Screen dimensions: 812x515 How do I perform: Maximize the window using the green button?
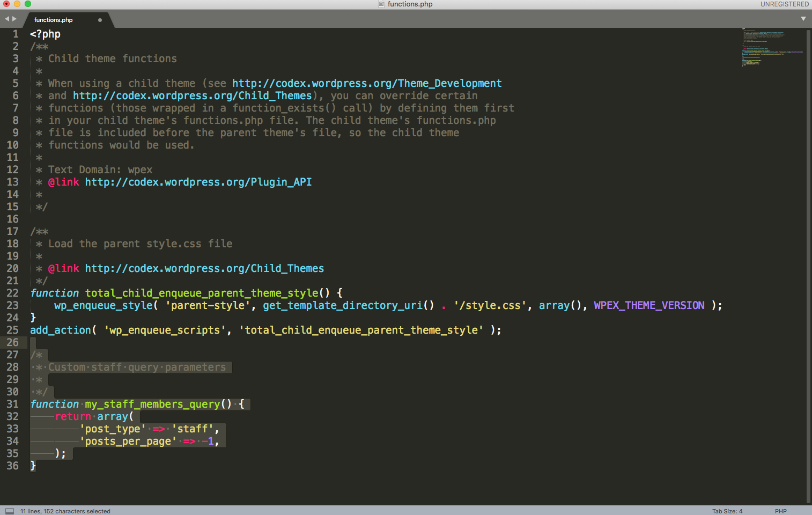pos(28,4)
